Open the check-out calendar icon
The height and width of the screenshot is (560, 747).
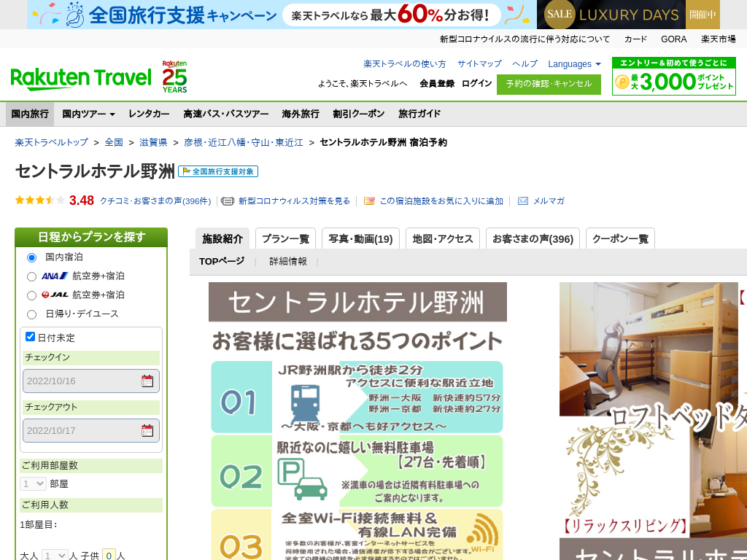[x=147, y=430]
